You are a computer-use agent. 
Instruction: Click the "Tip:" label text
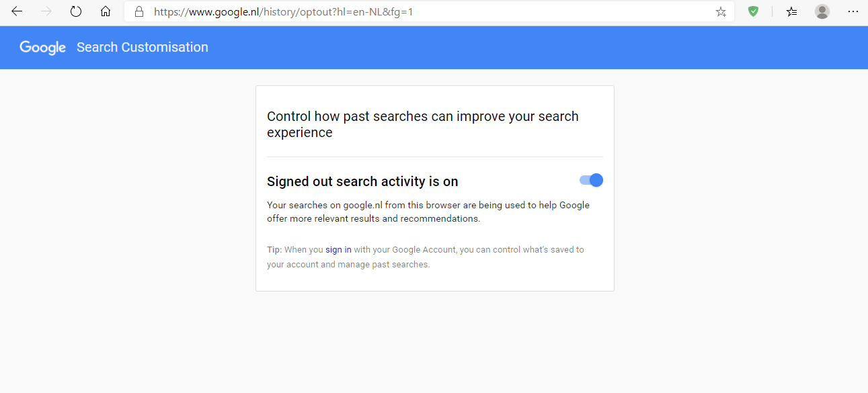pyautogui.click(x=274, y=250)
